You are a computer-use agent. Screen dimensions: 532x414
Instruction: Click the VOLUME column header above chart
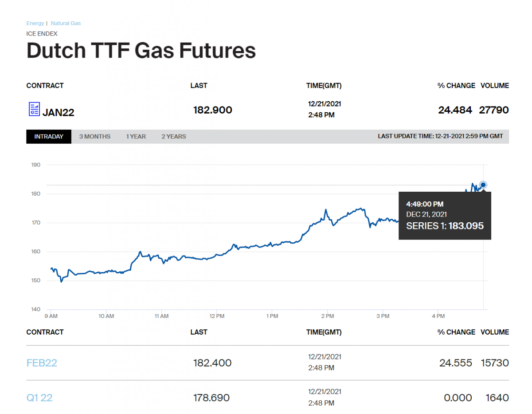[495, 86]
